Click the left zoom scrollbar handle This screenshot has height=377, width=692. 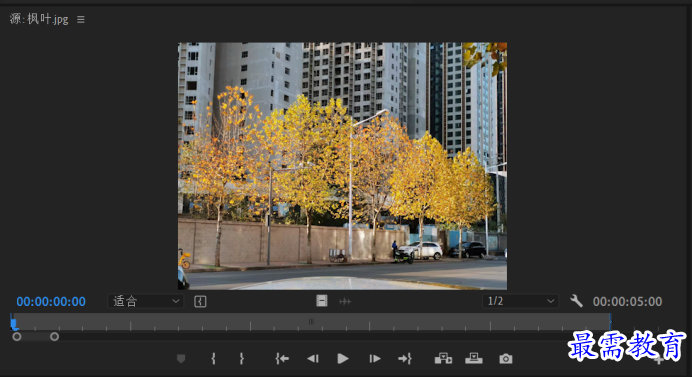tap(17, 337)
